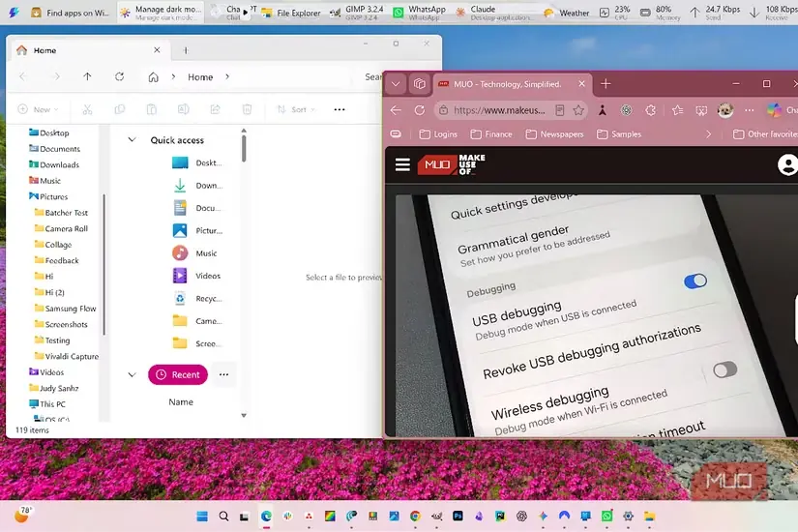Open the MUO hamburger menu
Image resolution: width=798 pixels, height=532 pixels.
pyautogui.click(x=402, y=164)
